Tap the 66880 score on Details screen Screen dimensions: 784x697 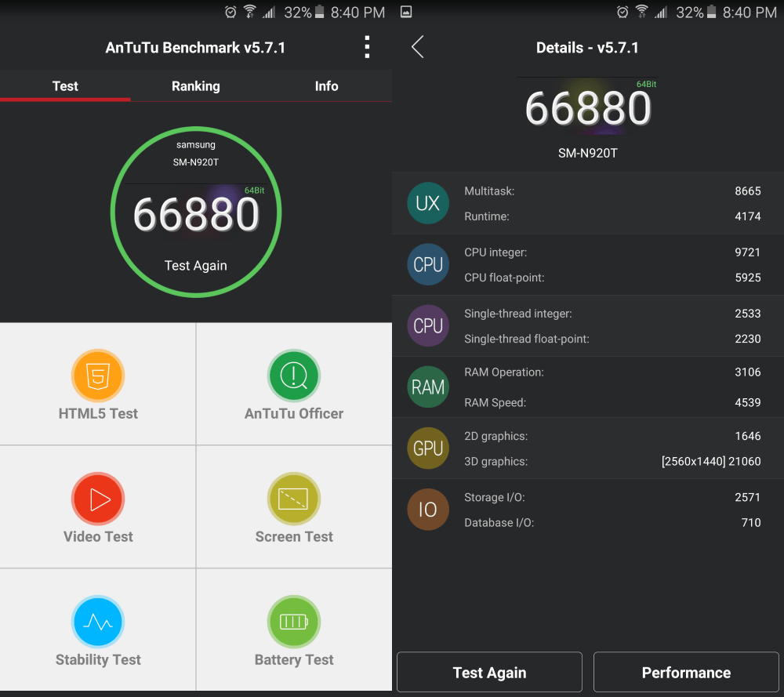[x=588, y=108]
